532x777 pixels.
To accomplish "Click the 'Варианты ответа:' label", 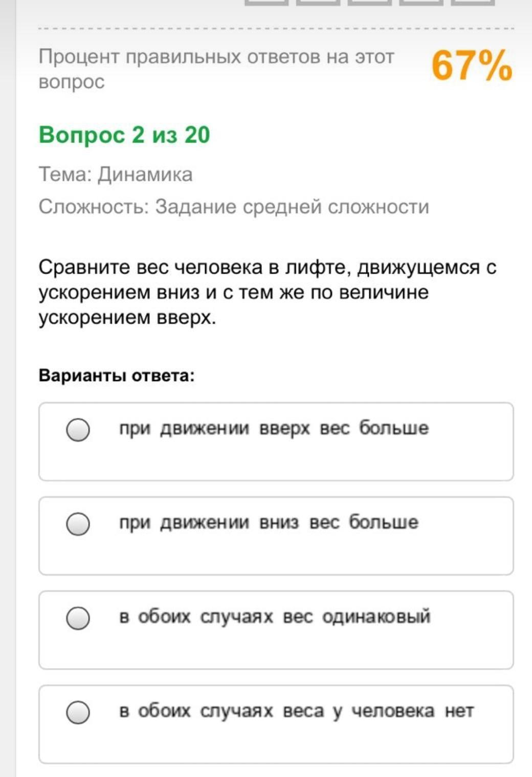I will point(117,375).
